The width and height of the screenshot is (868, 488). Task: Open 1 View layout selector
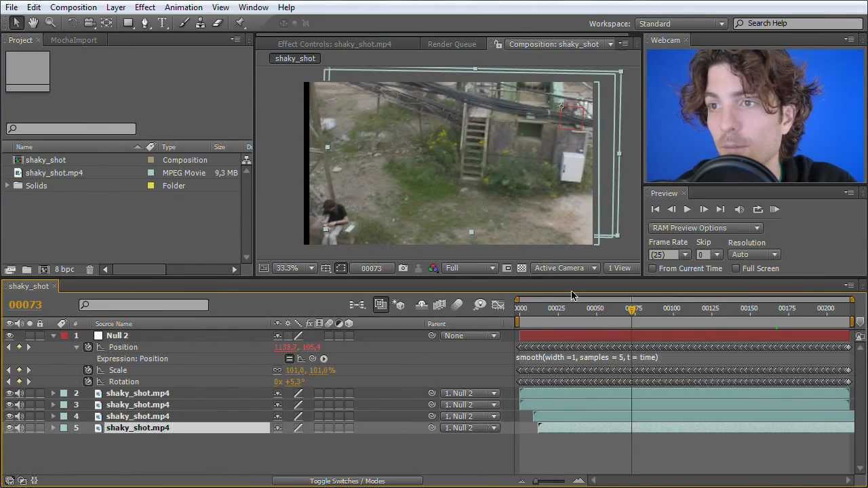(619, 268)
